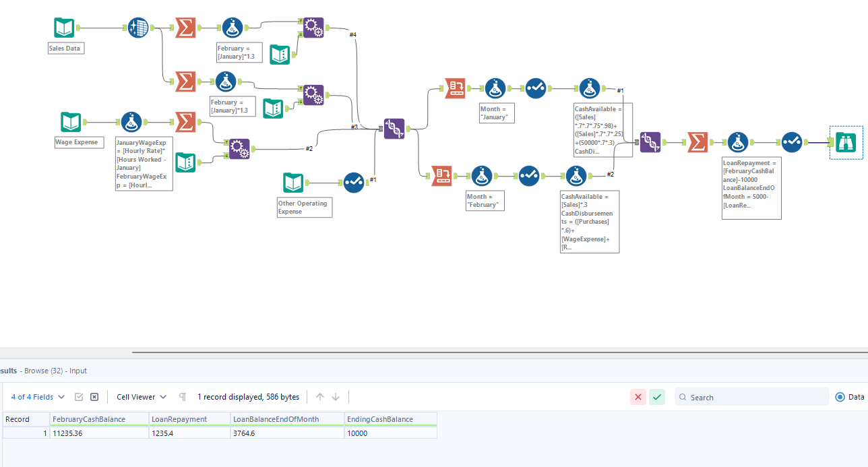Click the Select tool after Other Operating Expense
Screen dimensions: 868x467
coord(354,183)
